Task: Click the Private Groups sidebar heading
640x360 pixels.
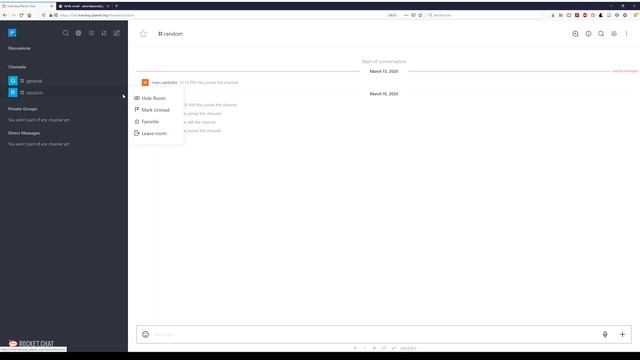Action: (x=22, y=109)
